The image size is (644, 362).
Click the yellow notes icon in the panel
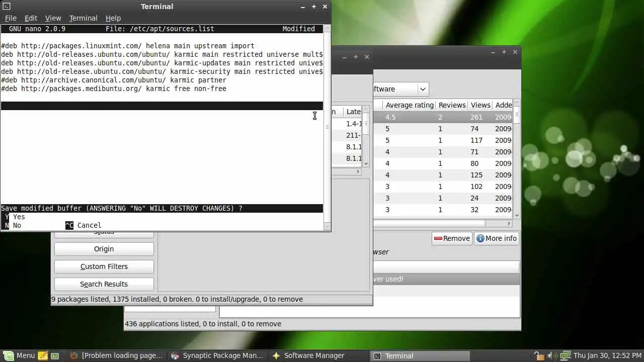(x=43, y=355)
